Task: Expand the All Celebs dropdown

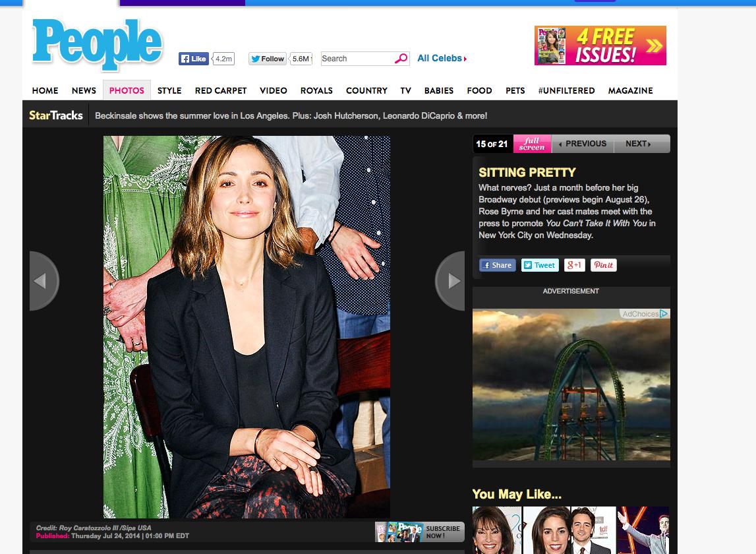Action: coord(442,59)
